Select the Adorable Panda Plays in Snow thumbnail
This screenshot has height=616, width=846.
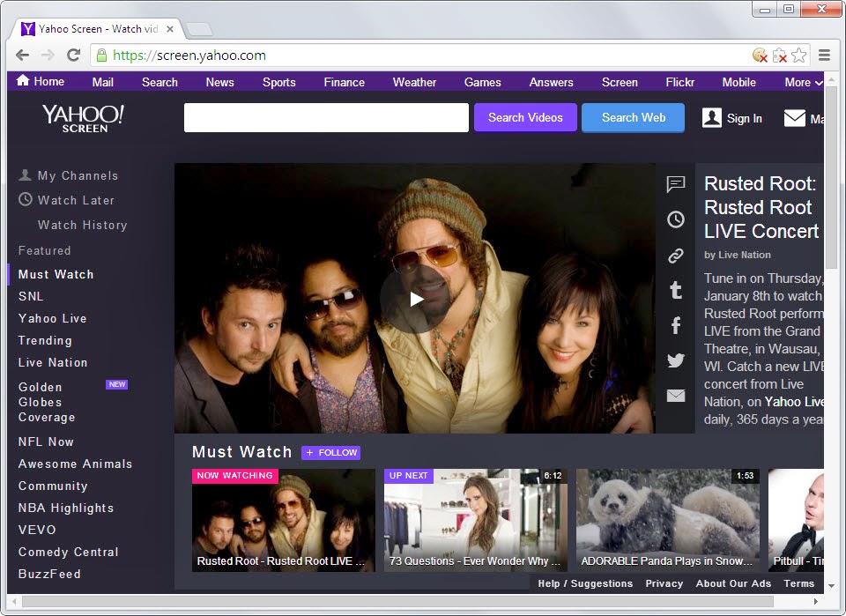(668, 520)
